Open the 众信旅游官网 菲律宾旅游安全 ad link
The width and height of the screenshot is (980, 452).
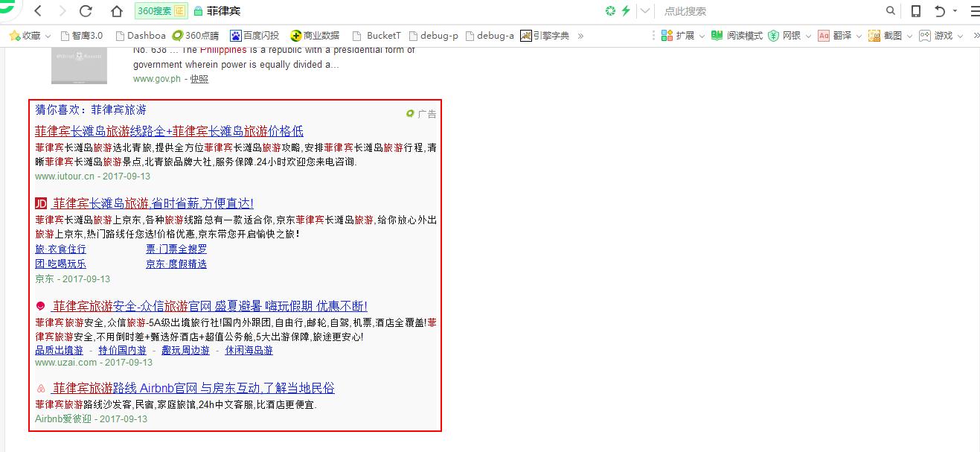210,306
